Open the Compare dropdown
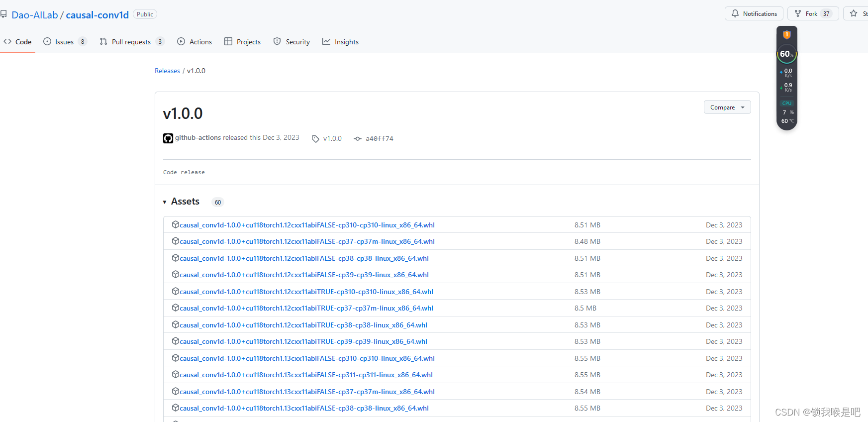This screenshot has height=422, width=868. [727, 107]
